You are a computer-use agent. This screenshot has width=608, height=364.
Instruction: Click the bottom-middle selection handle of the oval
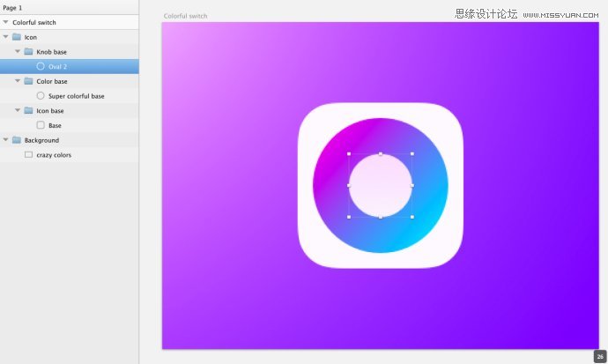(x=381, y=217)
